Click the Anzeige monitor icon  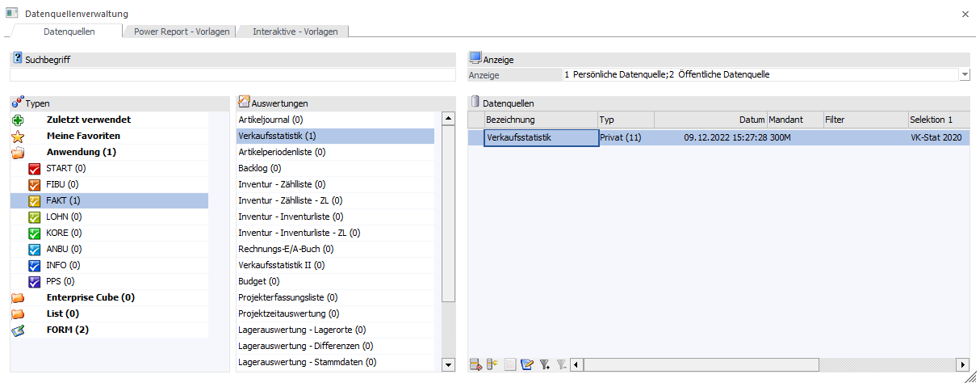(475, 58)
